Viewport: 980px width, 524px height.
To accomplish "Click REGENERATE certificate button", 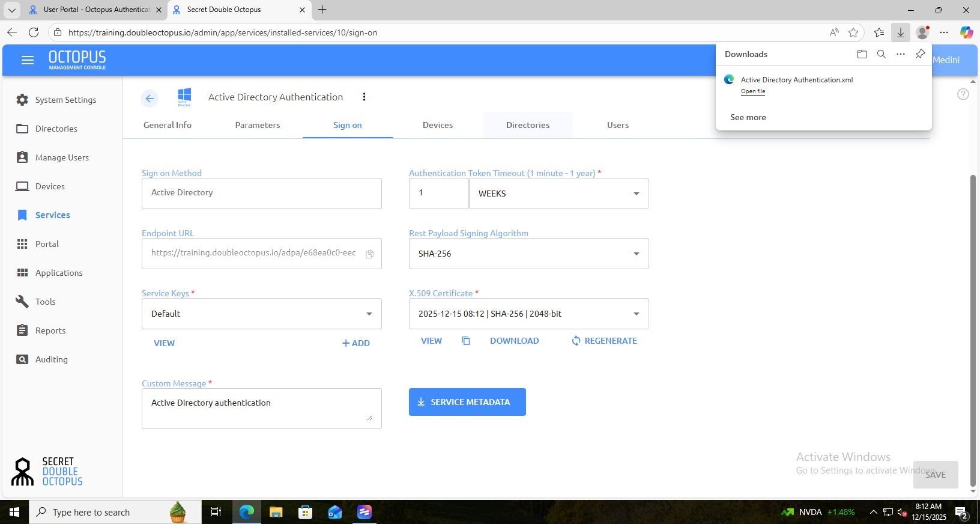I will pos(604,341).
